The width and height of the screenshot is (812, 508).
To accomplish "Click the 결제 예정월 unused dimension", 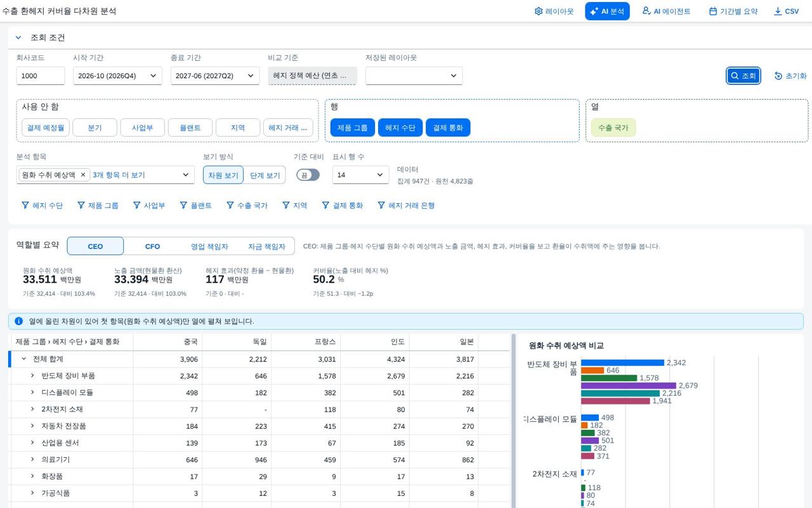I will coord(46,128).
